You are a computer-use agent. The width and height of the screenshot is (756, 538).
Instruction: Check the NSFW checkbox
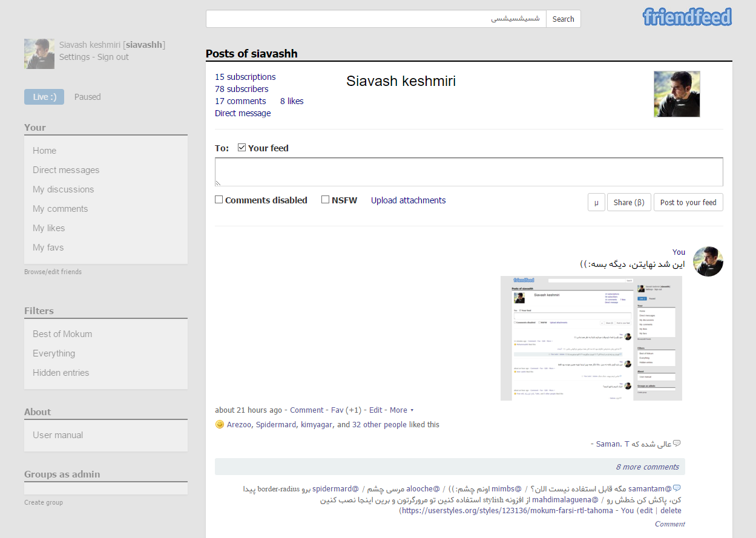(x=326, y=200)
